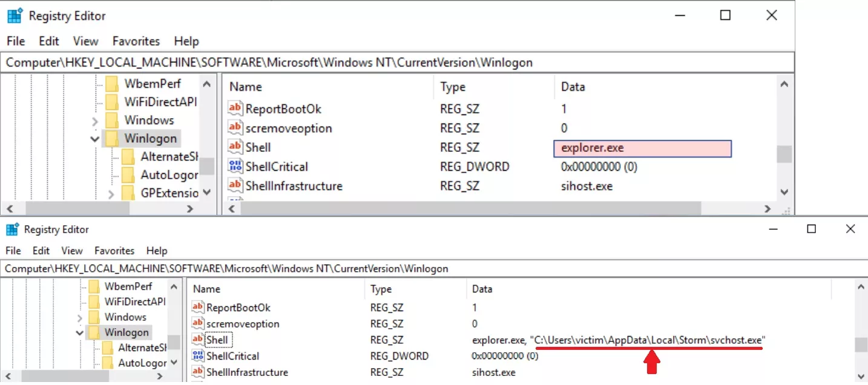Open the Help menu in bottom Registry Editor
This screenshot has height=385, width=868.
coord(157,251)
